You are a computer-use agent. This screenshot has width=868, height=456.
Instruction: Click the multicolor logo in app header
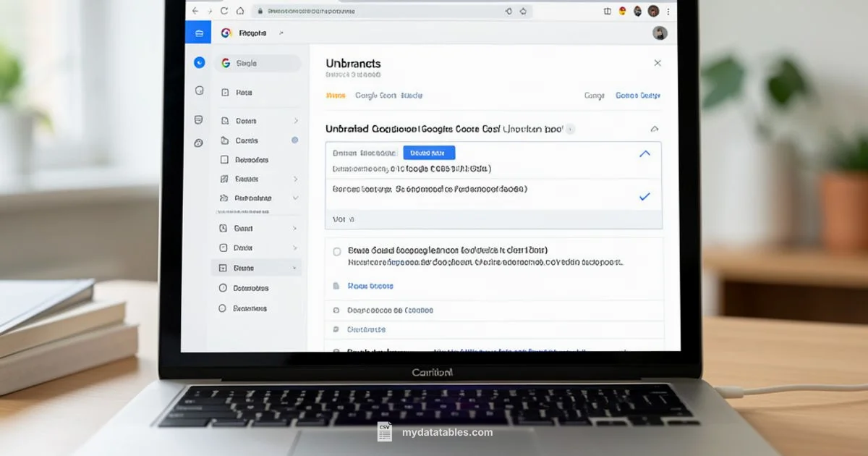[226, 33]
